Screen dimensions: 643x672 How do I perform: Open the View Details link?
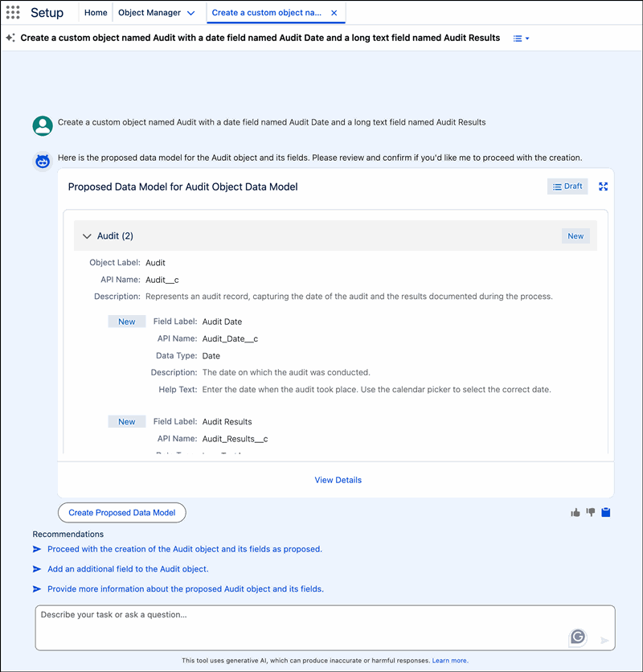coord(338,480)
